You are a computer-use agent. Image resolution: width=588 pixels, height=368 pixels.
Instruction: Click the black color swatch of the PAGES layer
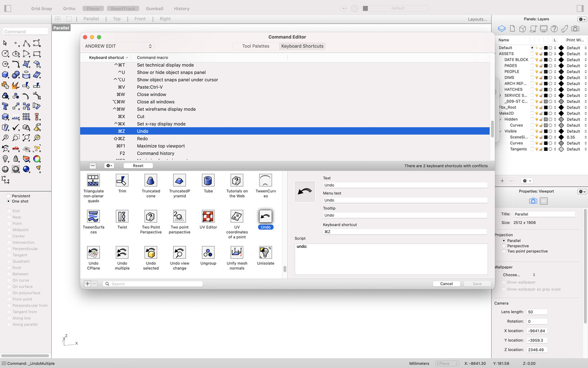coord(546,66)
